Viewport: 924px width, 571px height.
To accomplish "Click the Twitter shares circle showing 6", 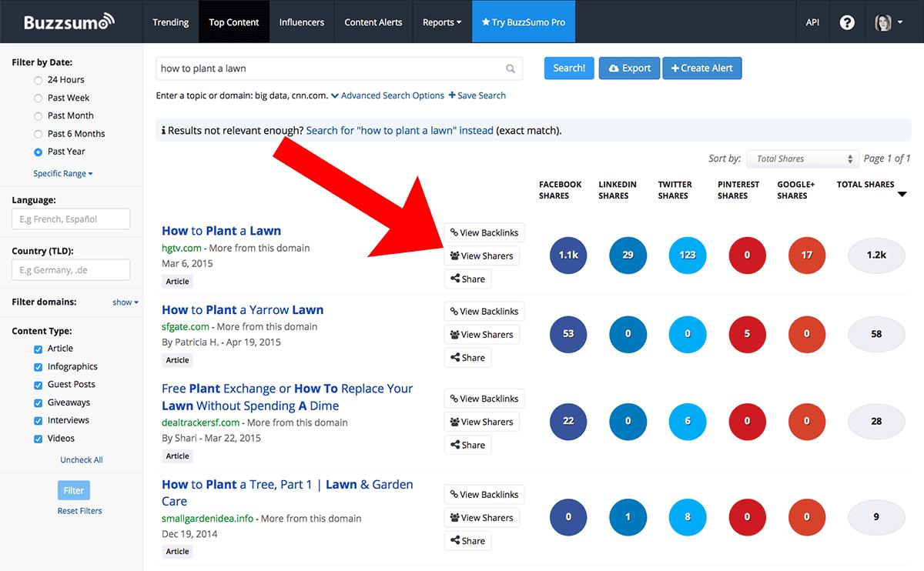I will pyautogui.click(x=688, y=421).
